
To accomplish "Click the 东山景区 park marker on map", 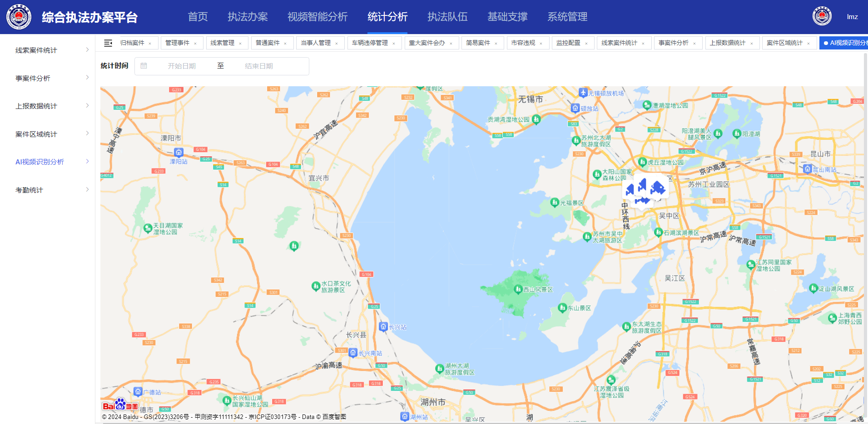I will (562, 307).
